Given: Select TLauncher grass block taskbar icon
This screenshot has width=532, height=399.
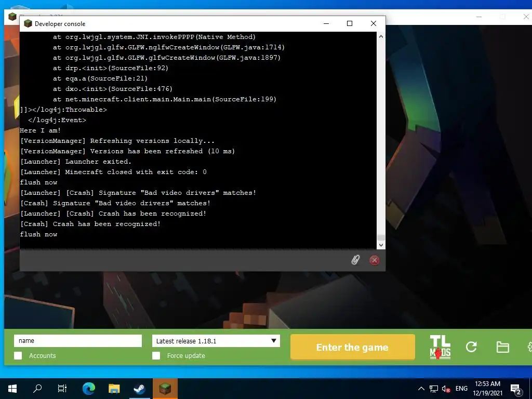Looking at the screenshot, I should (x=165, y=389).
